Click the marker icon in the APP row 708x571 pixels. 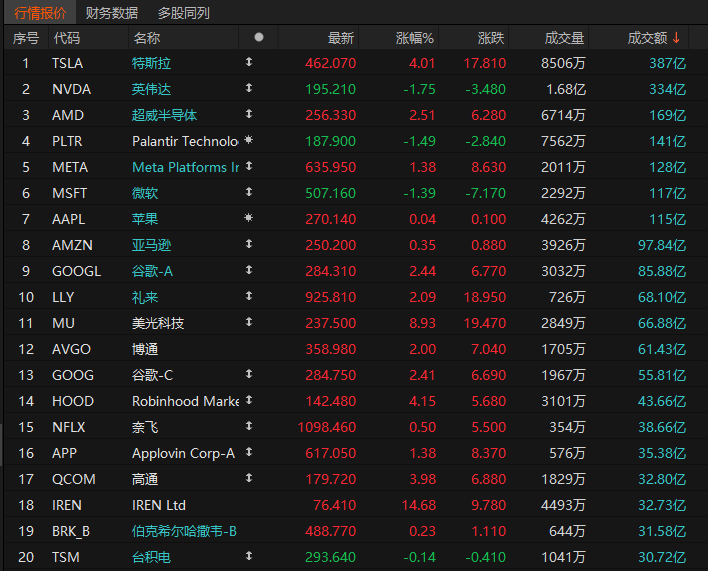click(249, 452)
